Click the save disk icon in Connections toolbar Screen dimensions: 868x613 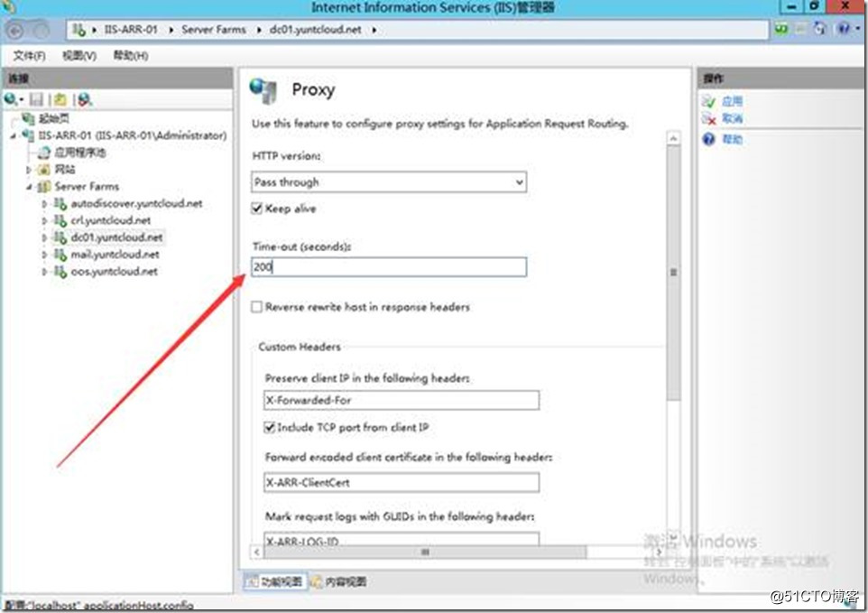tap(36, 99)
